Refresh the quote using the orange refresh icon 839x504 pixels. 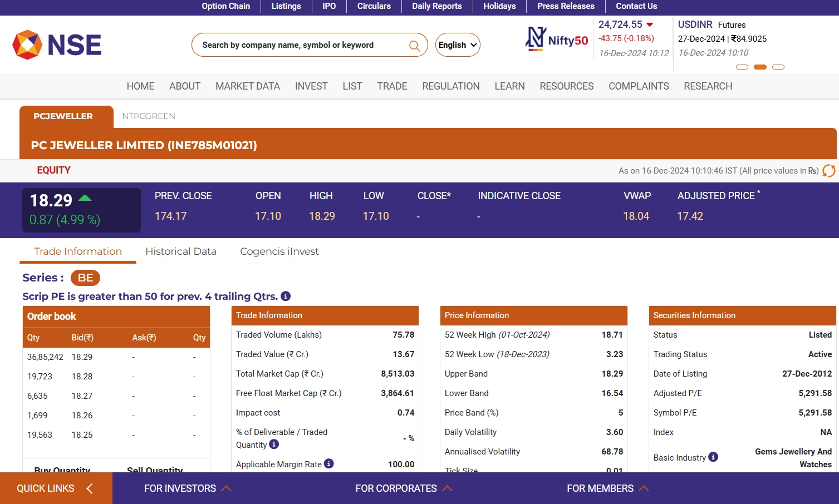point(828,171)
